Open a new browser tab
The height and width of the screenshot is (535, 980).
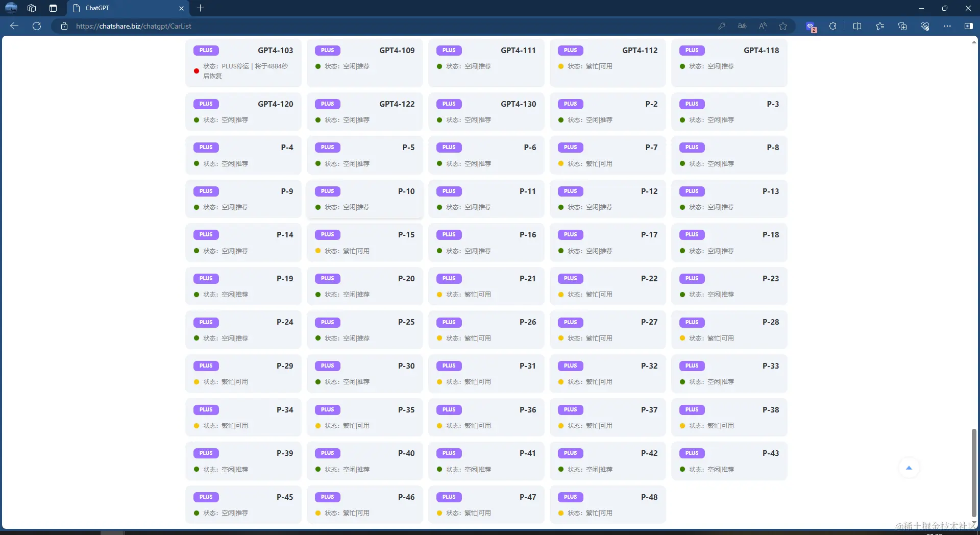click(201, 8)
